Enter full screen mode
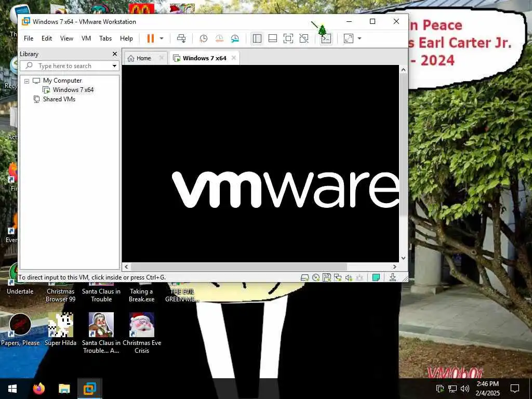 click(x=288, y=38)
